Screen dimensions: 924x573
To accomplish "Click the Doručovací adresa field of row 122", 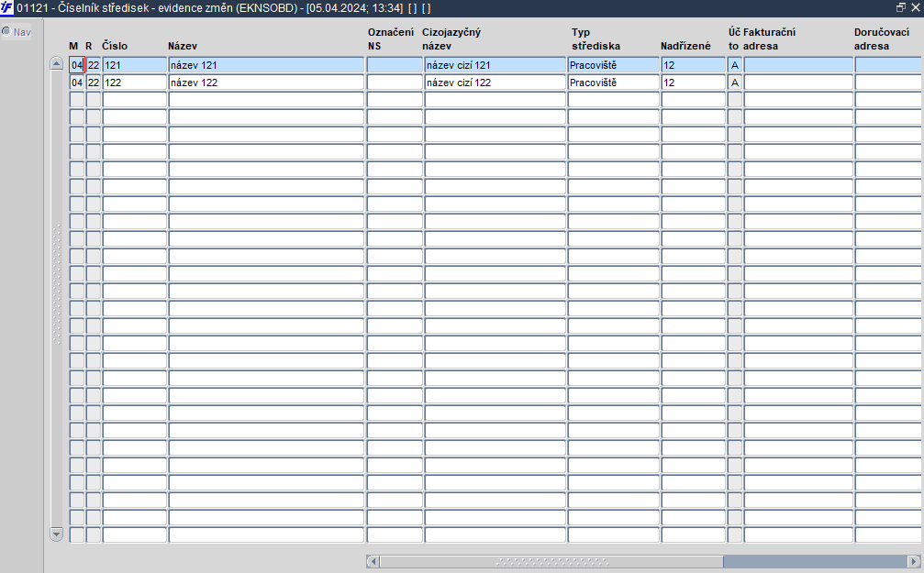I will tap(889, 83).
